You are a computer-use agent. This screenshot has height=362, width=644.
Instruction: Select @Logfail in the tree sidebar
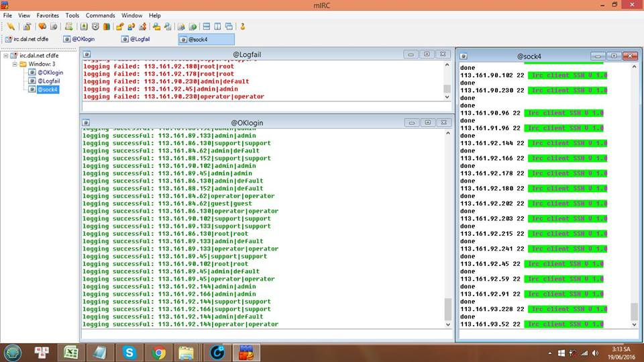pos(48,81)
